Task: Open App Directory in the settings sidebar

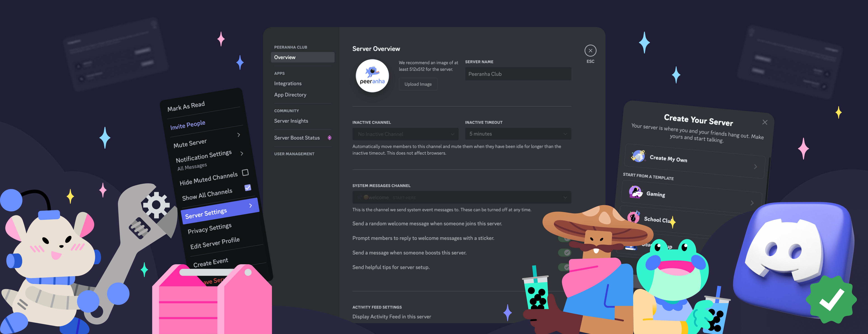Action: pyautogui.click(x=290, y=95)
